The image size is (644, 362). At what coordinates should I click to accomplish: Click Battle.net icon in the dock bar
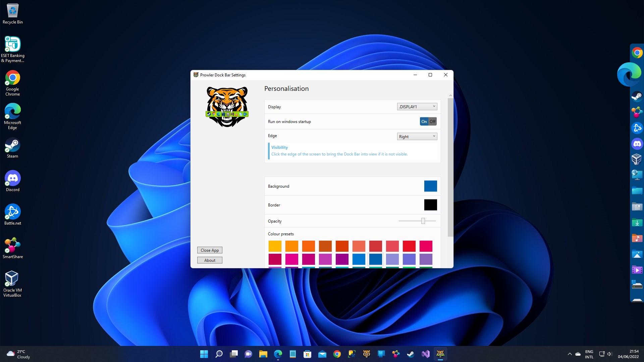tap(637, 128)
